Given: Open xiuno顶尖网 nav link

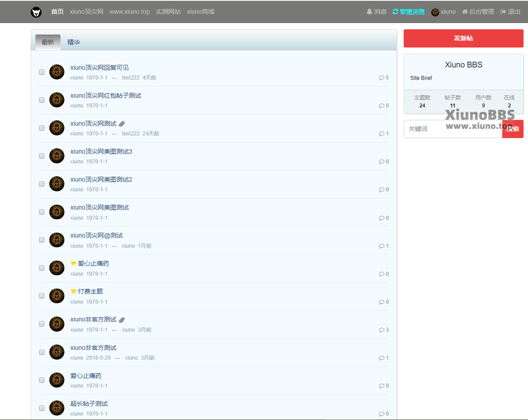Looking at the screenshot, I should (x=87, y=12).
